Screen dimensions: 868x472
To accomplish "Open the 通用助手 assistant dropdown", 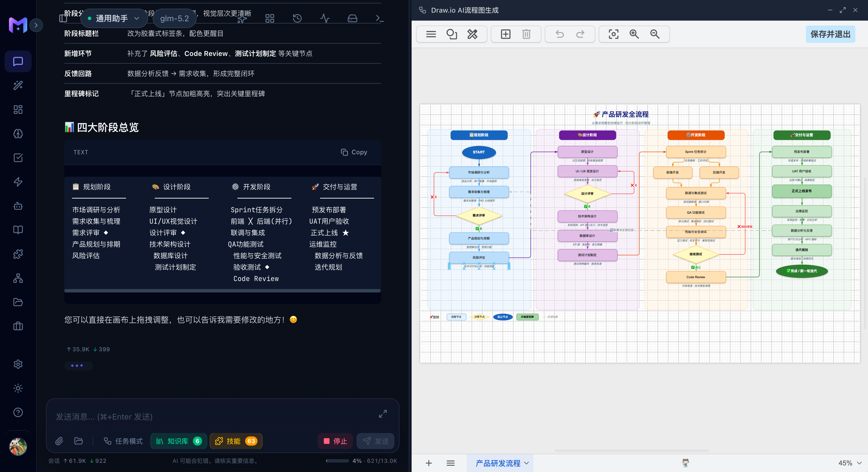I will (x=114, y=18).
